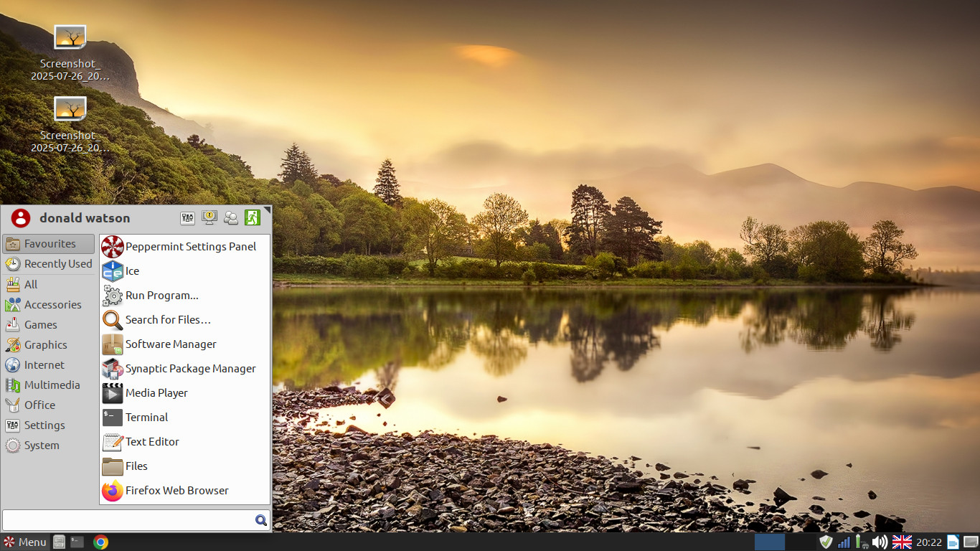Select the Favourites category
This screenshot has height=551, width=980.
click(x=49, y=244)
